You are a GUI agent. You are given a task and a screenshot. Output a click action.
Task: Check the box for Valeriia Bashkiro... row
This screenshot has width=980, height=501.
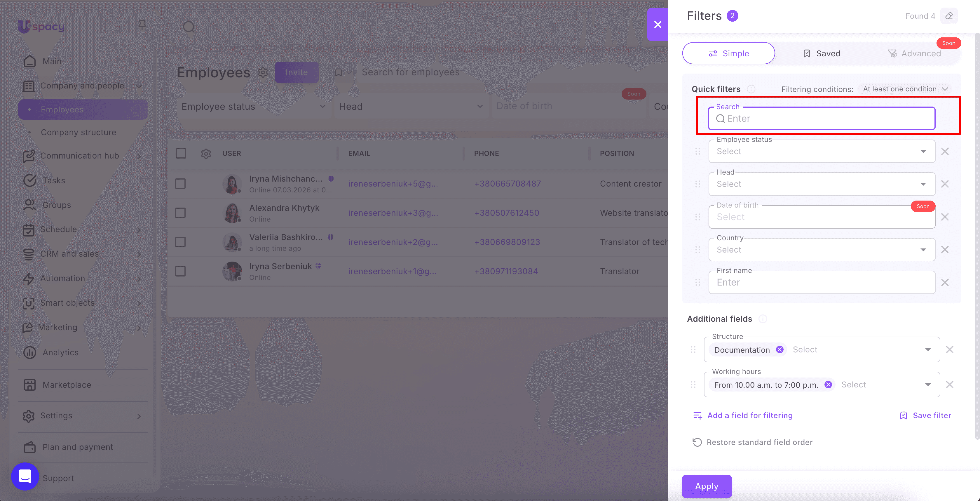pos(180,242)
